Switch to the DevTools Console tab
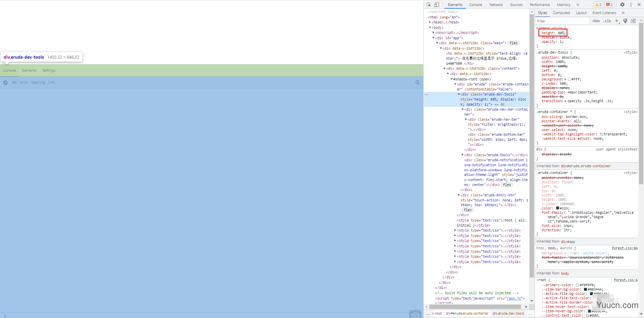The height and width of the screenshot is (318, 644). click(x=476, y=5)
